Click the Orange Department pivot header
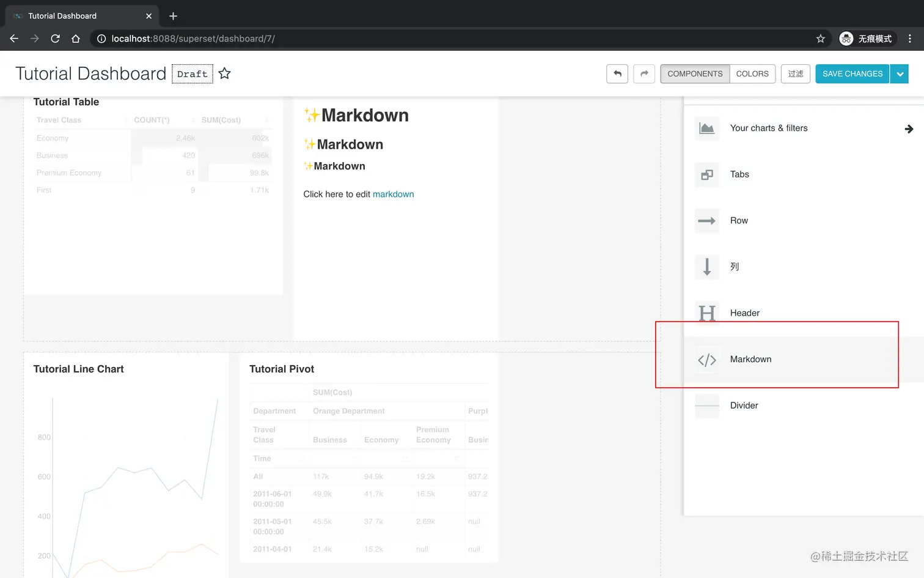Image resolution: width=924 pixels, height=578 pixels. (x=348, y=411)
